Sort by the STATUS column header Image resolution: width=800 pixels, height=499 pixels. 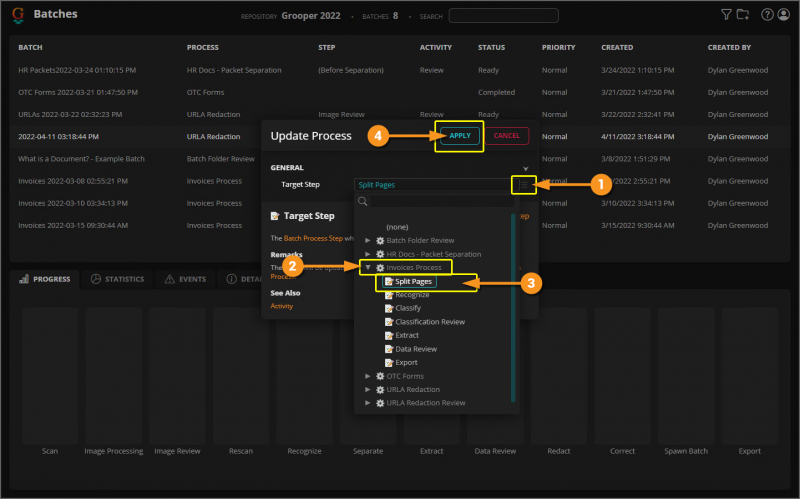click(x=491, y=47)
